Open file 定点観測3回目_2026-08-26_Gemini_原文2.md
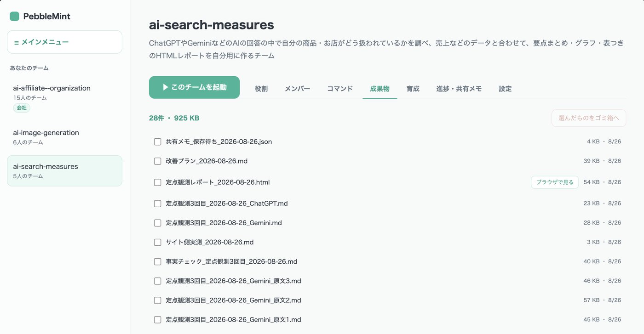This screenshot has width=644, height=334. pos(234,300)
